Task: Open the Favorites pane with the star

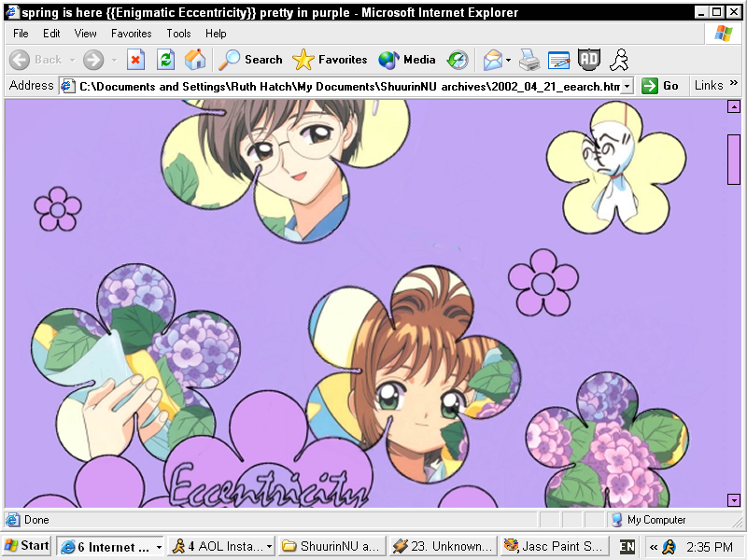Action: (x=330, y=60)
